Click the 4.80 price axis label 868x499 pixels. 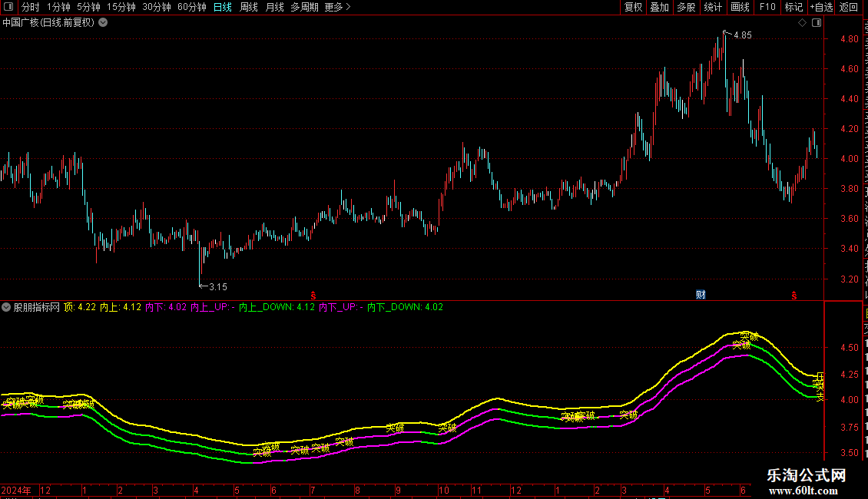point(849,38)
